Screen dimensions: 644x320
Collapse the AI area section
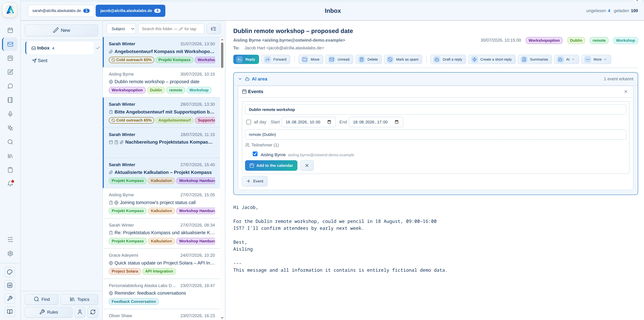[240, 79]
